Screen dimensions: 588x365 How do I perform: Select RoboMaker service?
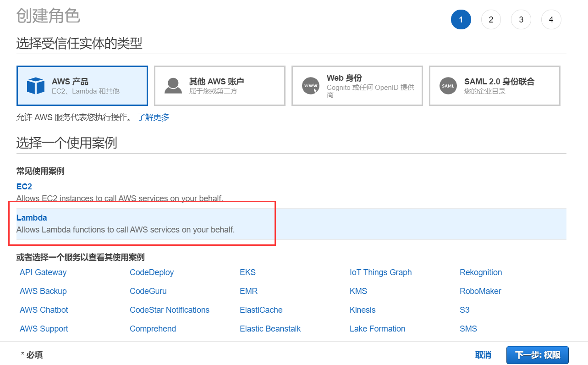(480, 291)
